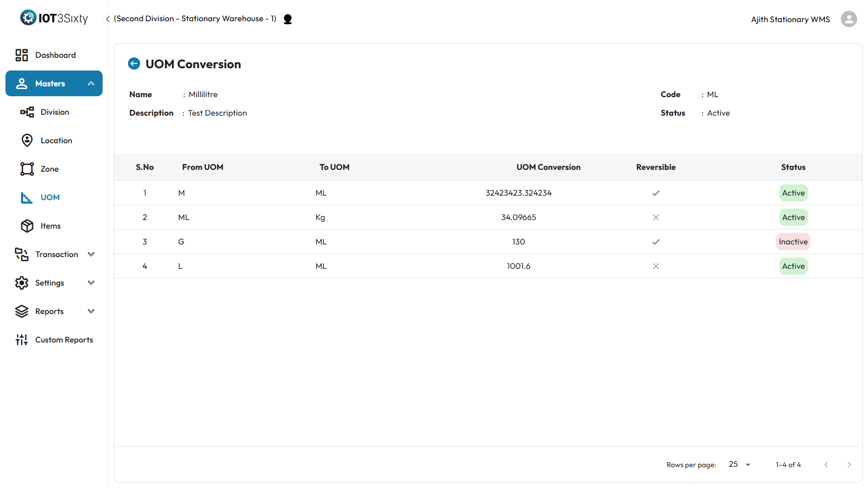Click the Division hierarchy icon
Viewport: 868px width, 488px height.
27,112
